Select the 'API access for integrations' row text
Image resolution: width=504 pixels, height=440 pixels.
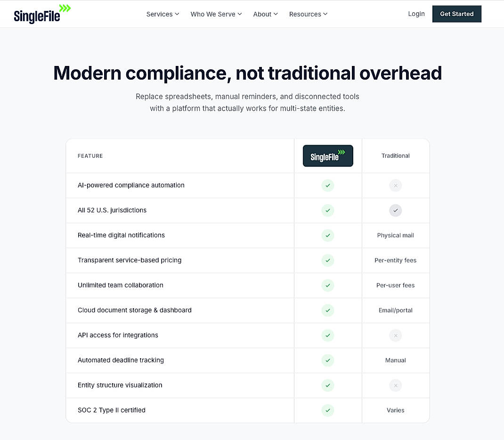[x=118, y=335]
